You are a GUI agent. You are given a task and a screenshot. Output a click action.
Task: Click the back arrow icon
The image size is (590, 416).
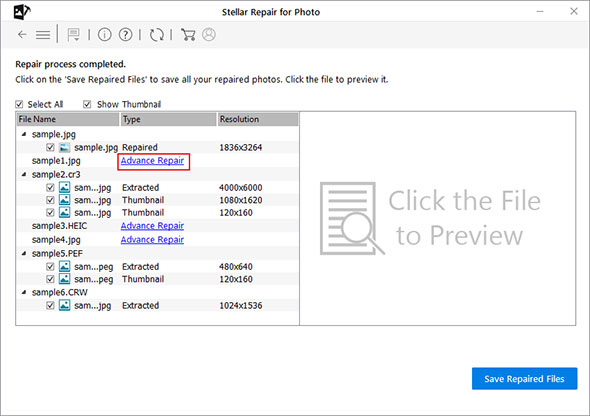22,35
